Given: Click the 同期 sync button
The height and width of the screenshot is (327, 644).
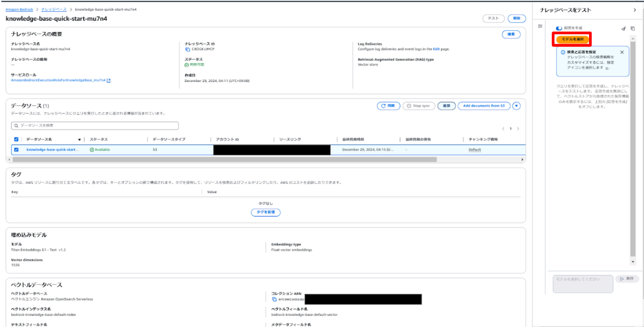Looking at the screenshot, I should 388,106.
